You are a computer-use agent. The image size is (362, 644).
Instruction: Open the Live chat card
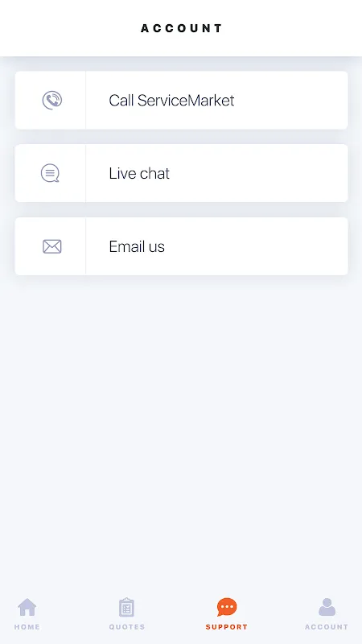coord(181,173)
